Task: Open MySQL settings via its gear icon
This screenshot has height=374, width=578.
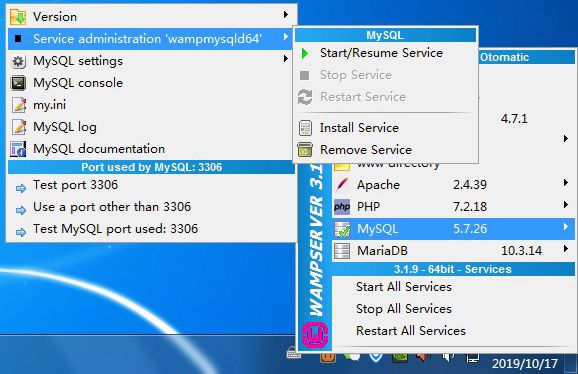Action: pyautogui.click(x=18, y=61)
